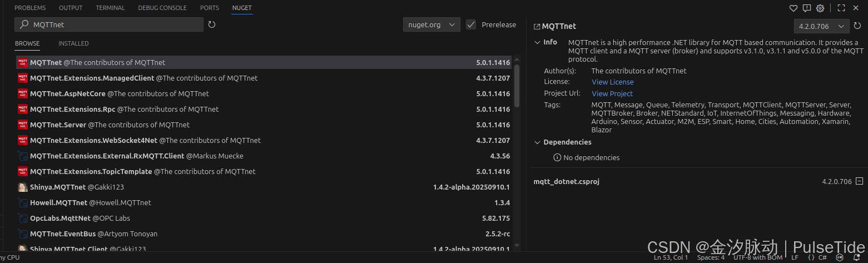The image size is (868, 263).
Task: Select the Howell.MQTTnet package row
Action: pos(264,202)
